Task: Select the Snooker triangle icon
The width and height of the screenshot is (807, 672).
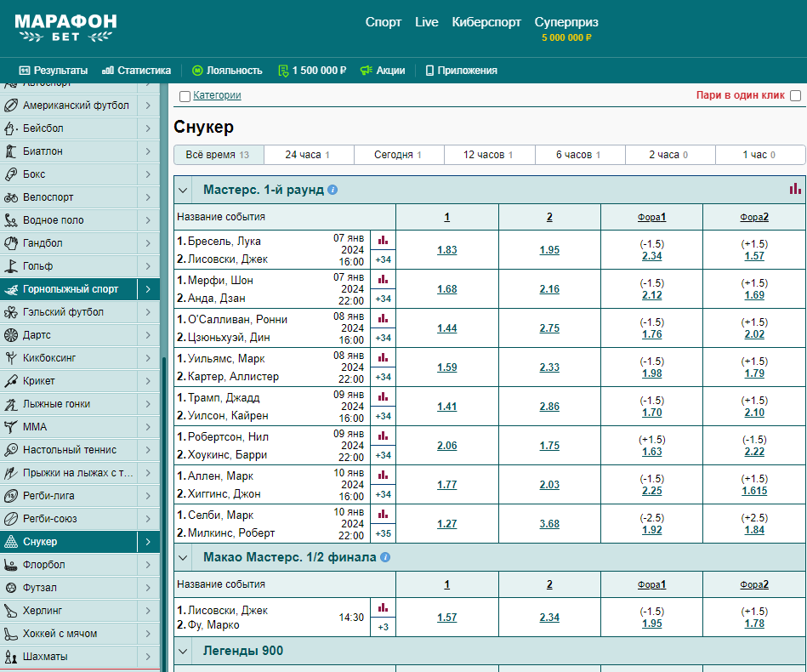Action: (x=11, y=542)
